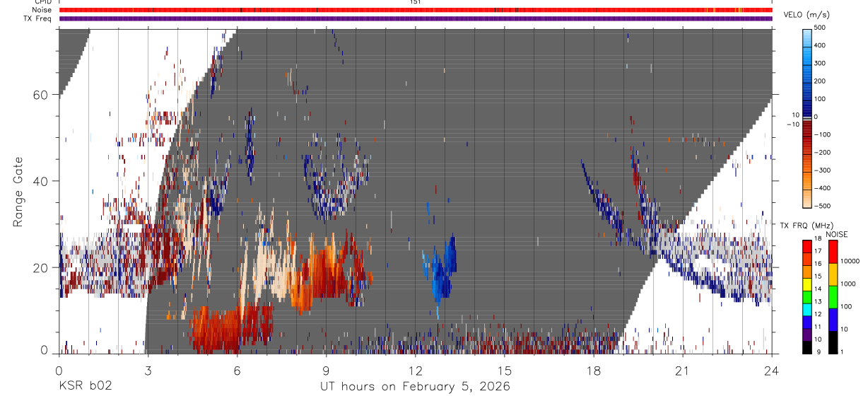
Task: Click the x-axis tick label 9
Action: 326,370
